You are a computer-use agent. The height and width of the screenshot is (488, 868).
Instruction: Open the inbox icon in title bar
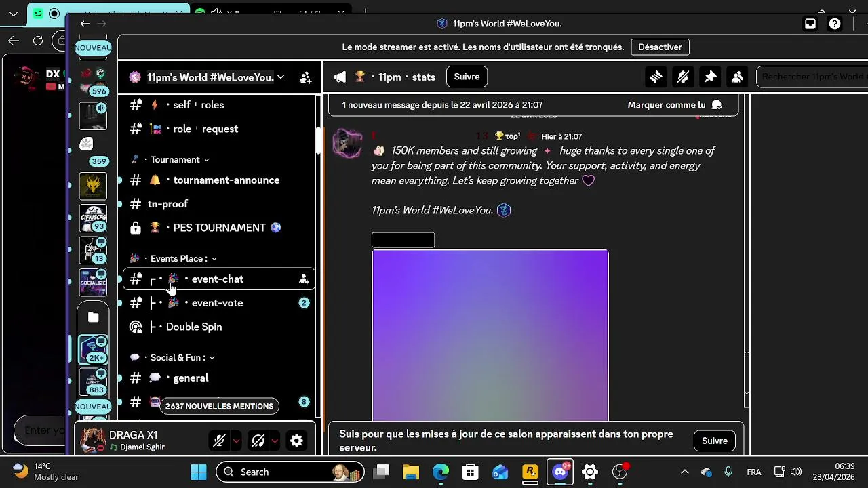click(810, 24)
